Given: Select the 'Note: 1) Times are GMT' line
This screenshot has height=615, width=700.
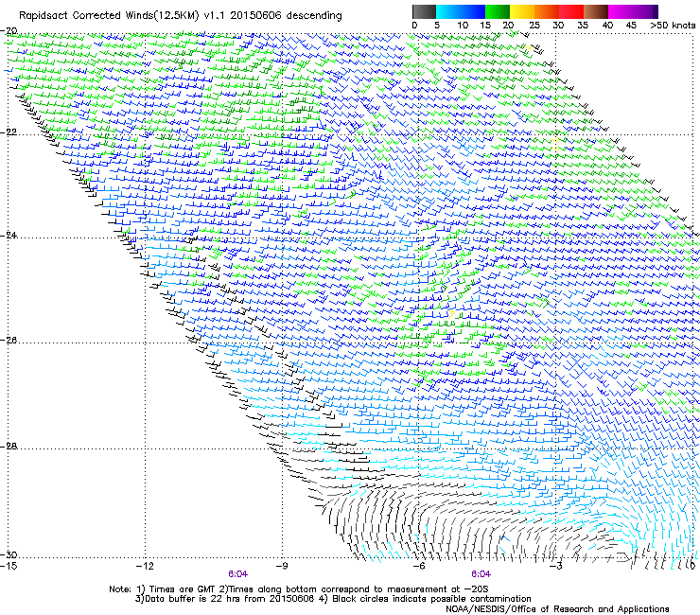Looking at the screenshot, I should 298,589.
